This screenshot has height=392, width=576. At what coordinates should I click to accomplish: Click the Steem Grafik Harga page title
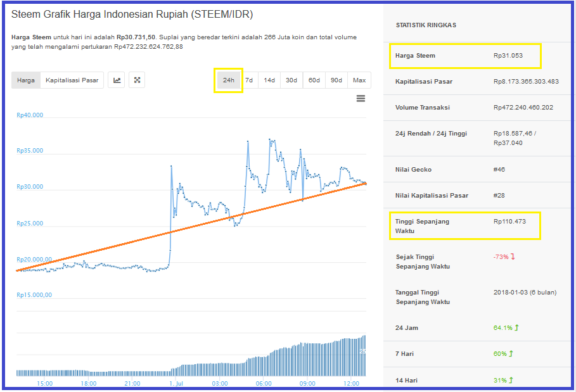tap(132, 15)
